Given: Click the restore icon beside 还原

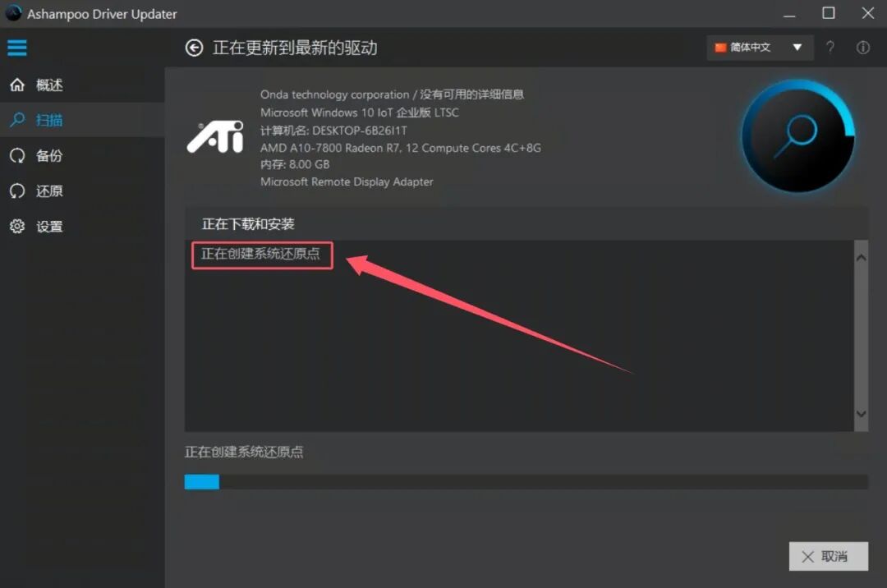Looking at the screenshot, I should point(17,191).
